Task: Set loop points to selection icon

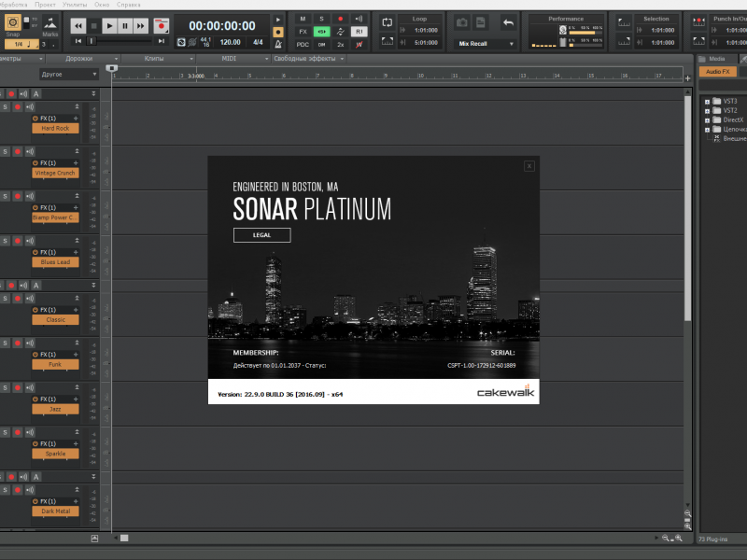Action: point(388,41)
